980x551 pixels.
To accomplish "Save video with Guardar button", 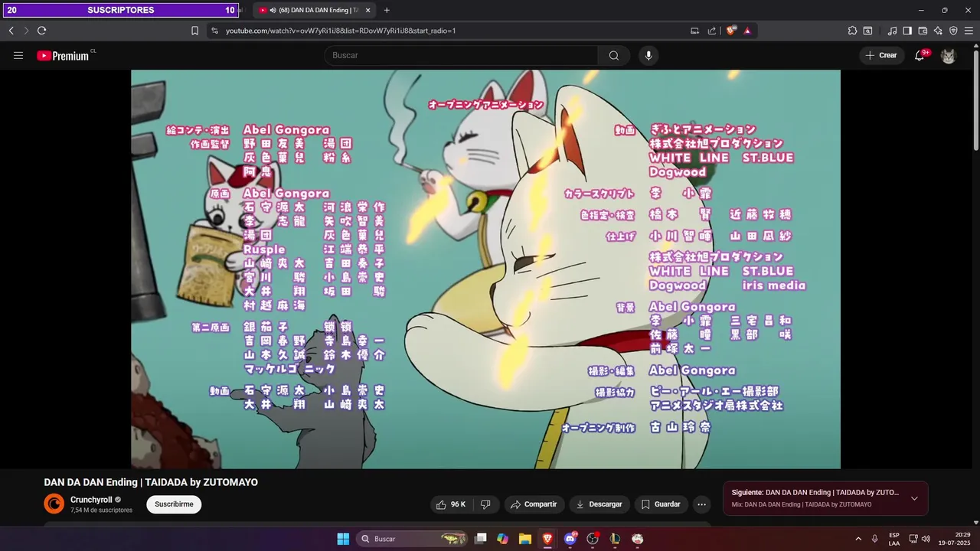I will (x=661, y=504).
